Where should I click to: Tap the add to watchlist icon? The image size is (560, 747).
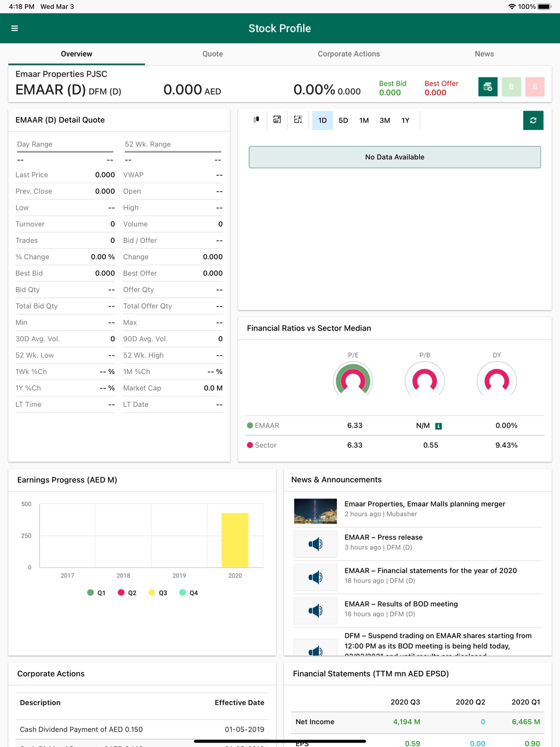point(488,87)
